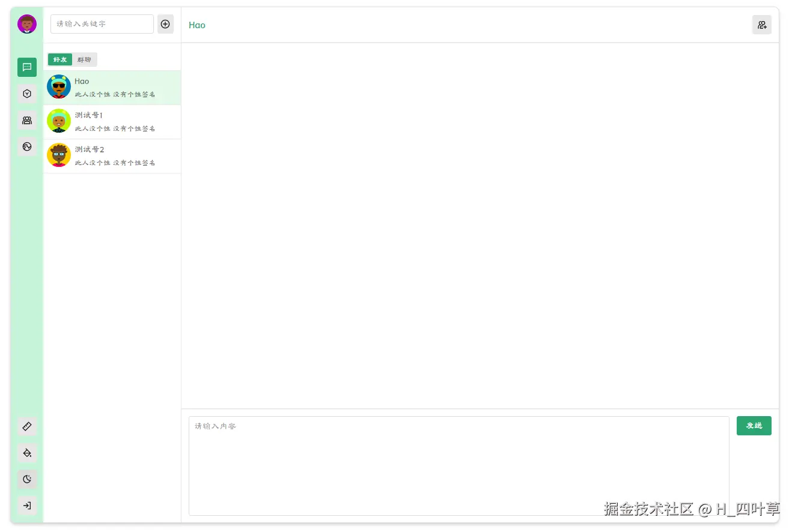Screen dimensions: 795x532
Task: Open the chat messages panel
Action: (x=26, y=67)
